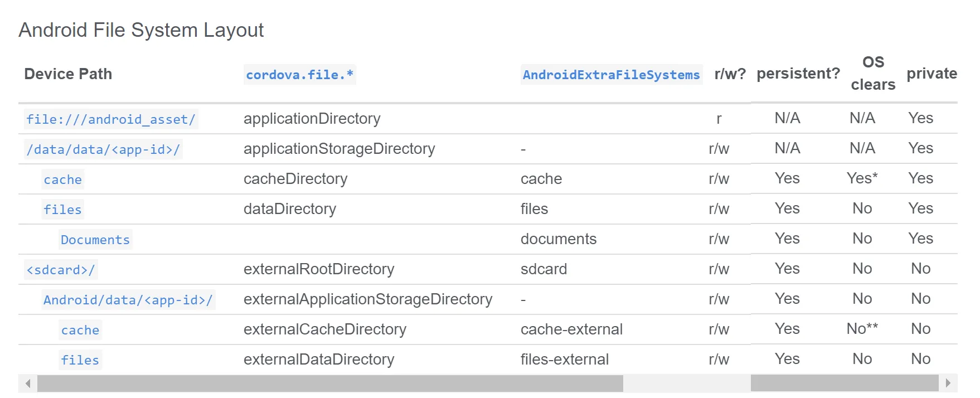This screenshot has width=980, height=398.
Task: Click the AndroidExtraFileSystems header link
Action: point(611,75)
